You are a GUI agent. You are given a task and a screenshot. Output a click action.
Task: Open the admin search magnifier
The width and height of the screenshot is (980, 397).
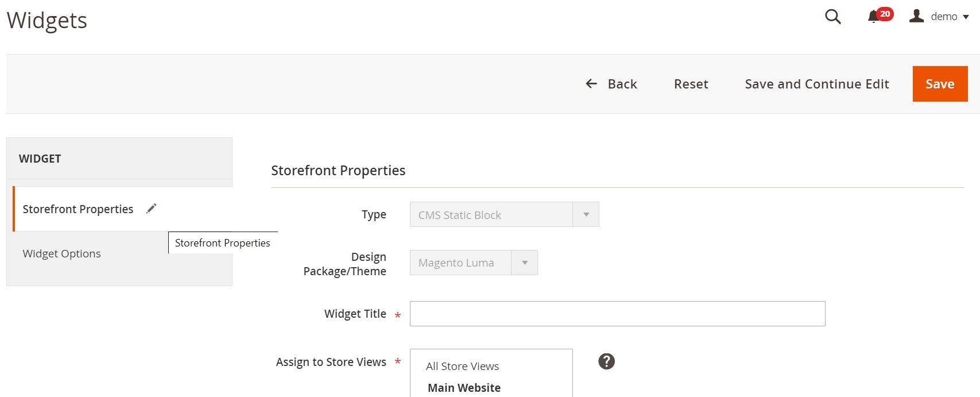[832, 17]
